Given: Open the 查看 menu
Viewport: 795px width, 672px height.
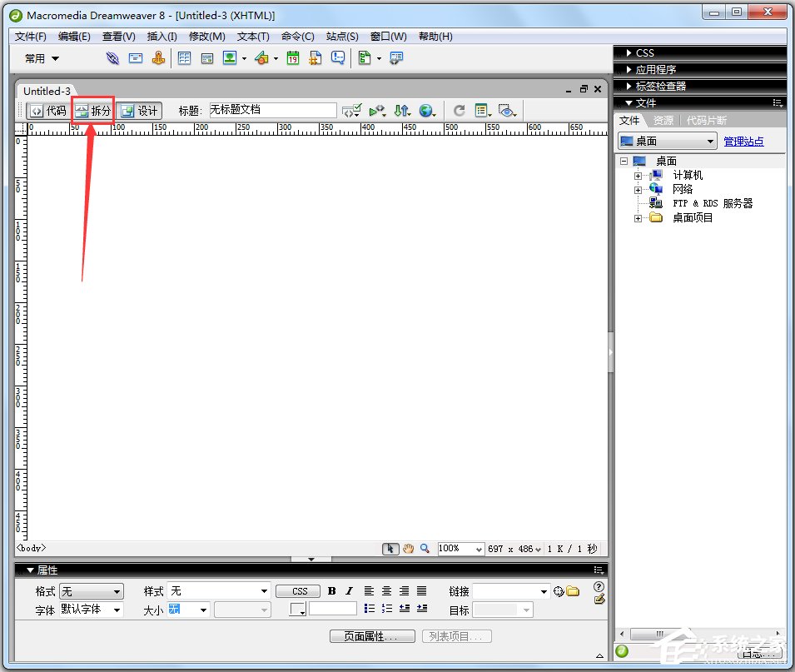Looking at the screenshot, I should pos(117,36).
